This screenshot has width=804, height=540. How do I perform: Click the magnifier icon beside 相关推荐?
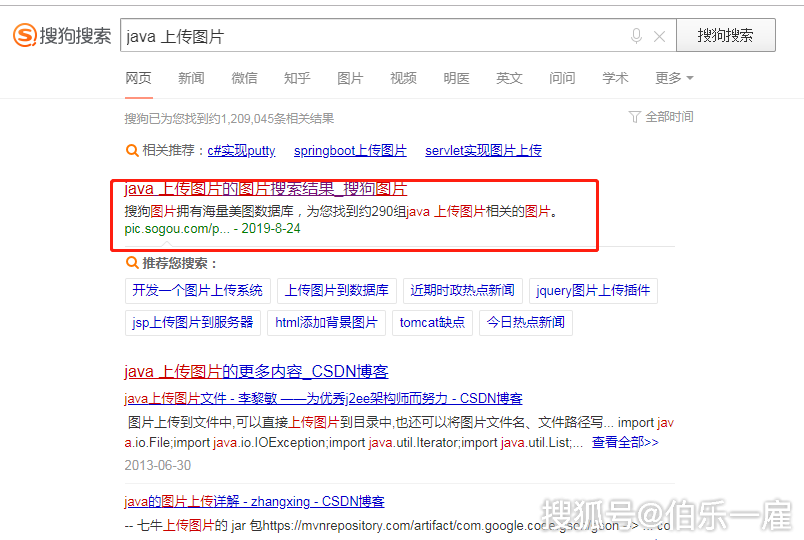pos(132,150)
